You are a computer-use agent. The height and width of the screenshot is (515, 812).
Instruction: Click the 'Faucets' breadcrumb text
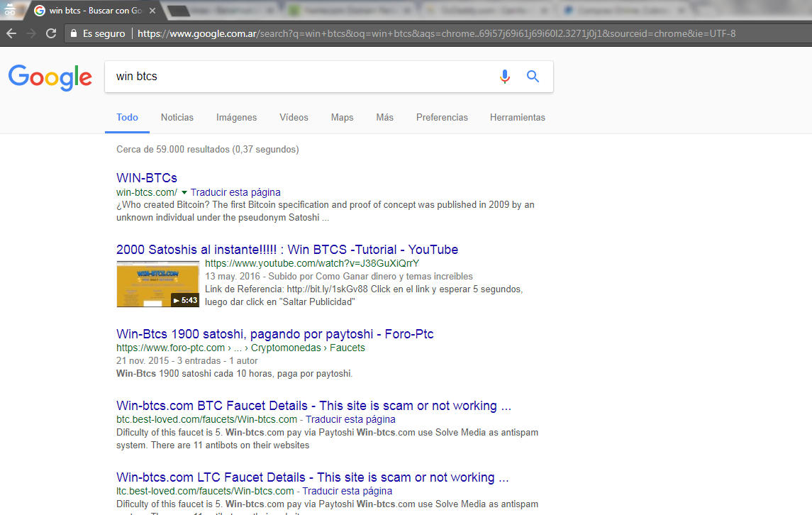(347, 348)
